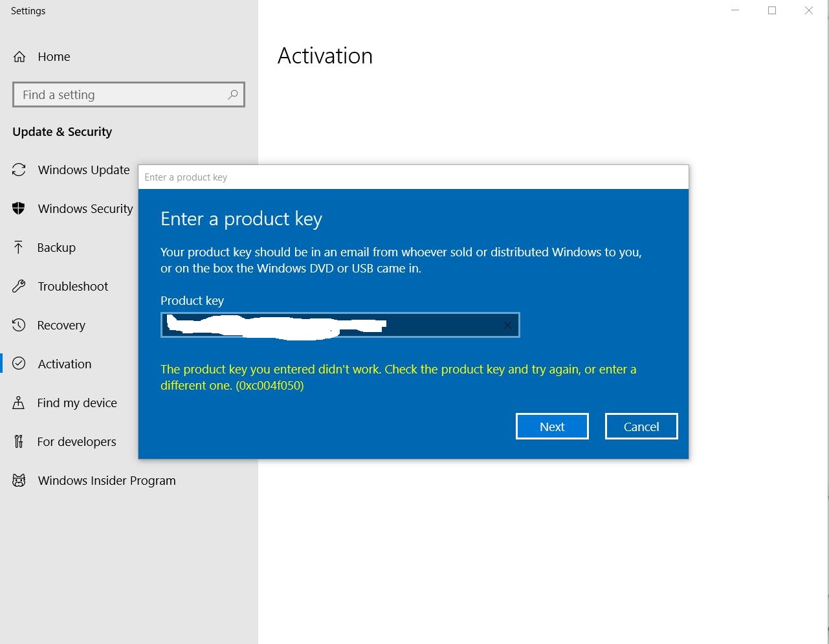This screenshot has height=644, width=829.
Task: Click the error code 0xc004f050 text
Action: pos(270,386)
